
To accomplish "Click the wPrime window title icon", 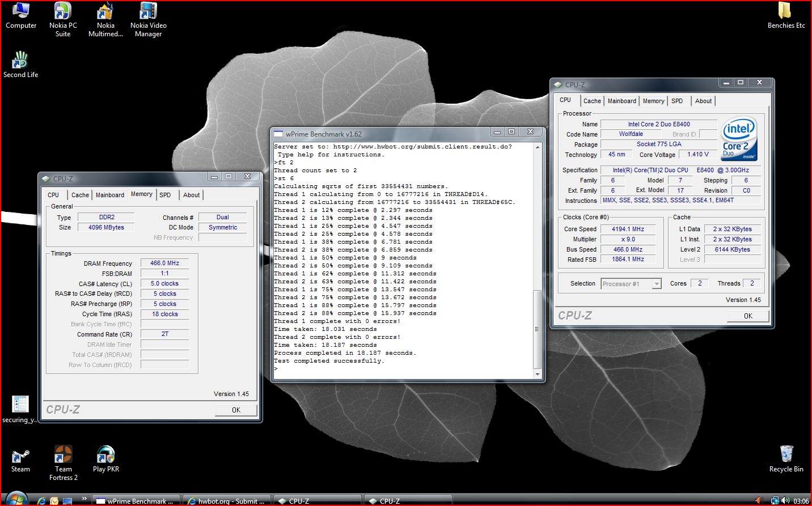I will 278,134.
